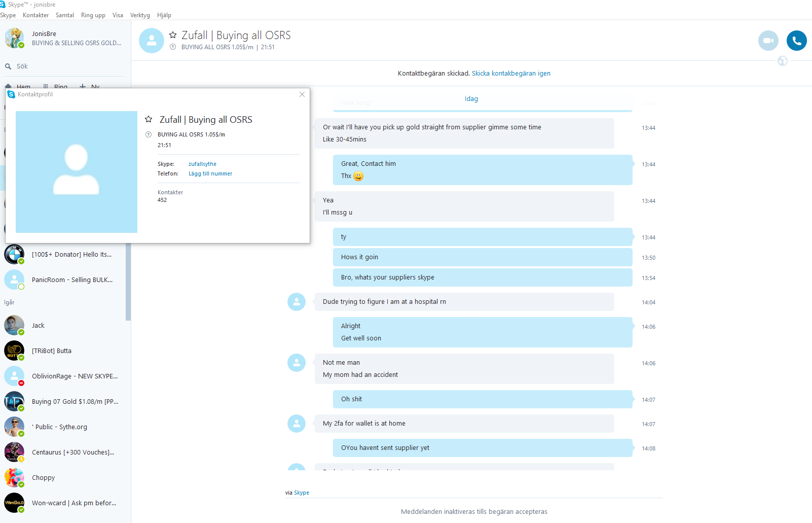Start a video call with Zufall
812x523 pixels.
pos(768,41)
